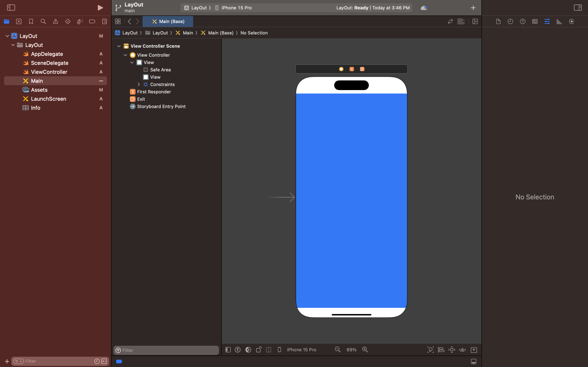Viewport: 588px width, 367px height.
Task: Click the 69% zoom level
Action: tap(351, 349)
